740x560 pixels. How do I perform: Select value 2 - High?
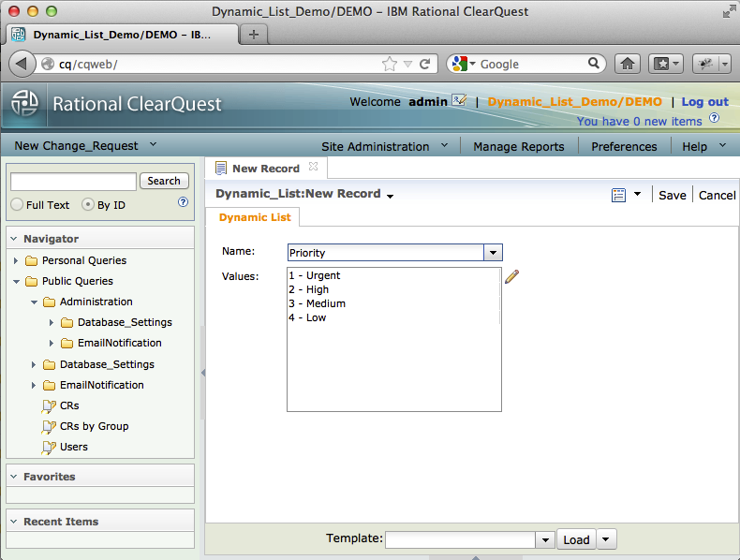coord(393,289)
